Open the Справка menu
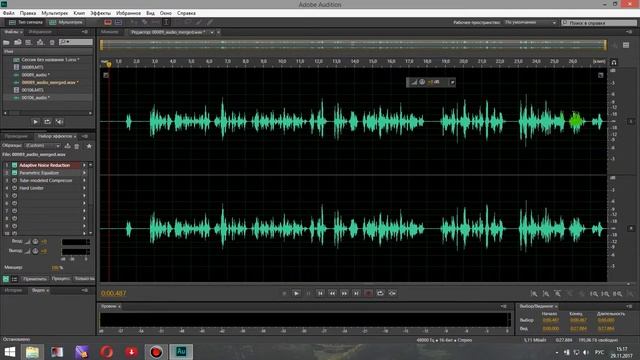 [186, 13]
